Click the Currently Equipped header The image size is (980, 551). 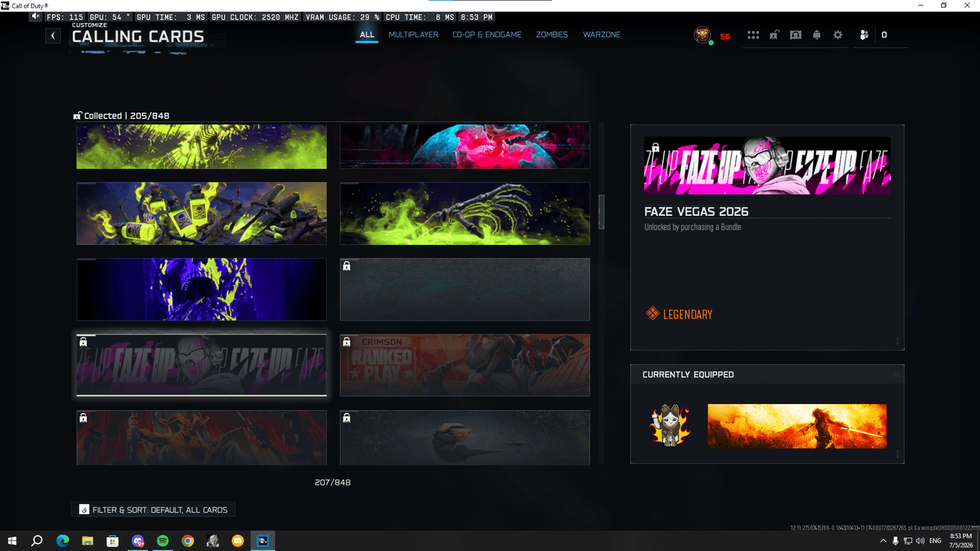coord(688,375)
